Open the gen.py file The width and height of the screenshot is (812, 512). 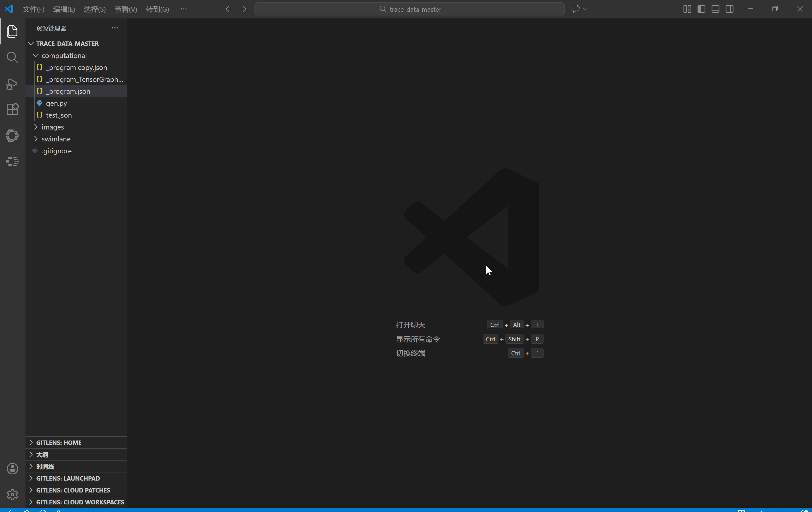56,103
